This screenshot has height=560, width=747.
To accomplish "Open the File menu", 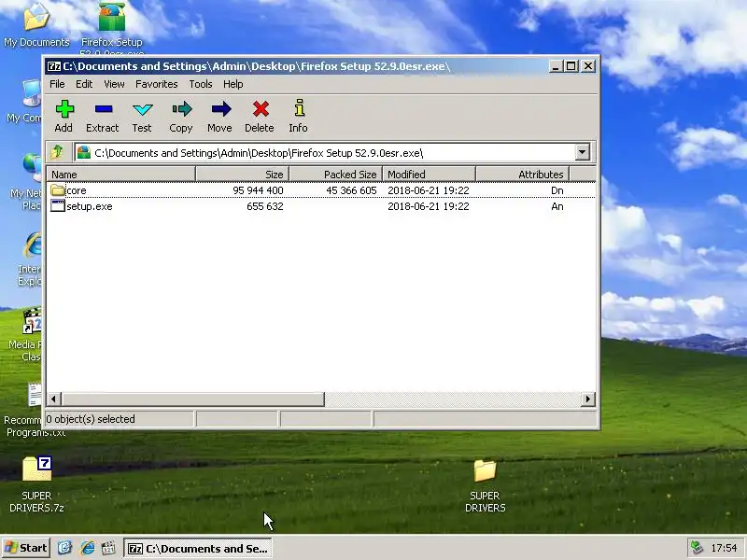I will tap(57, 84).
